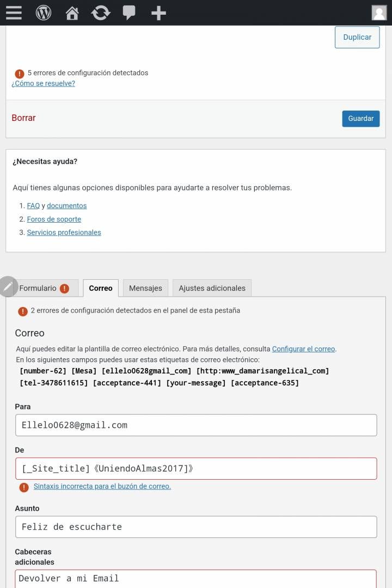Open the Mensajes tab
The height and width of the screenshot is (588, 392).
[145, 288]
